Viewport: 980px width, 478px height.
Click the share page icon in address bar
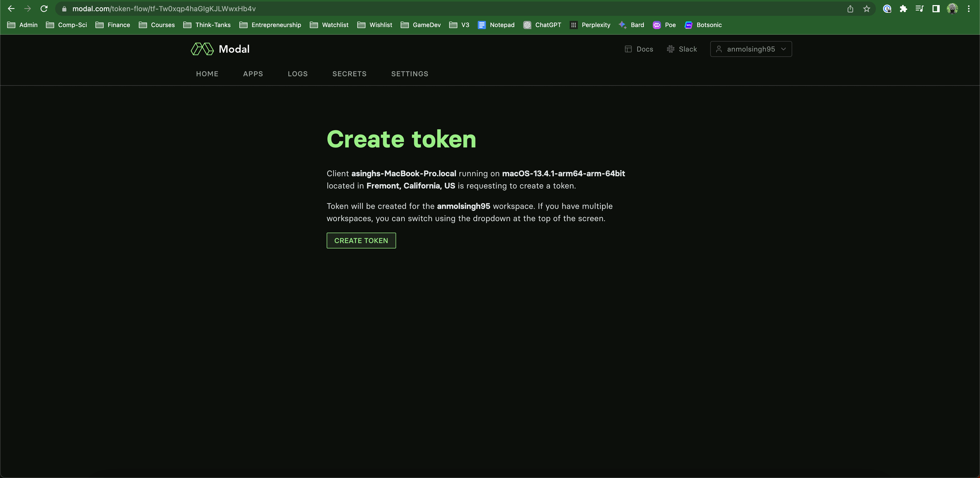click(x=850, y=9)
